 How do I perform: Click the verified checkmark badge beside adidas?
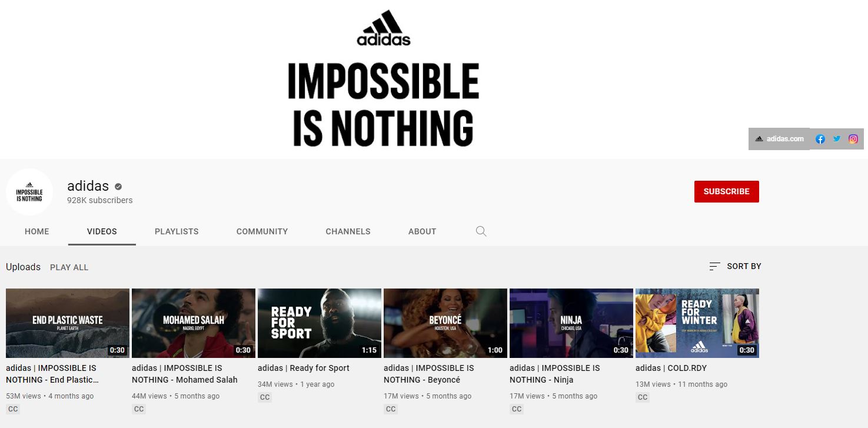coord(118,186)
